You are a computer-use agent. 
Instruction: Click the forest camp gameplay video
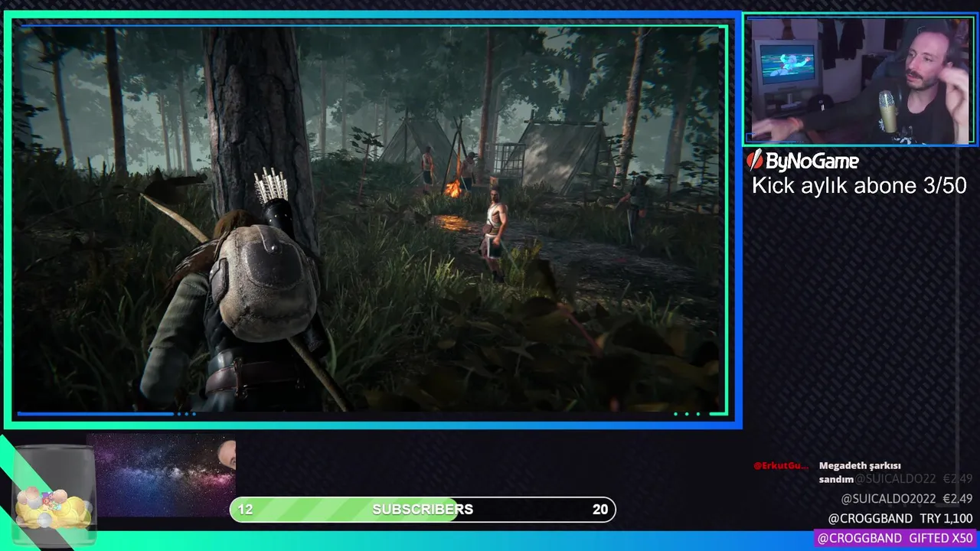point(371,219)
